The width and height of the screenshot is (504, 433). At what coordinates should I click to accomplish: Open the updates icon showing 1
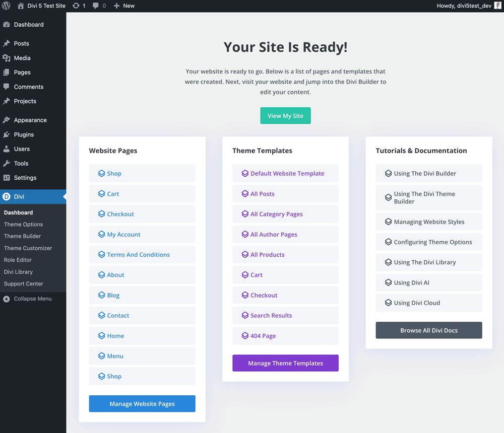click(x=76, y=6)
